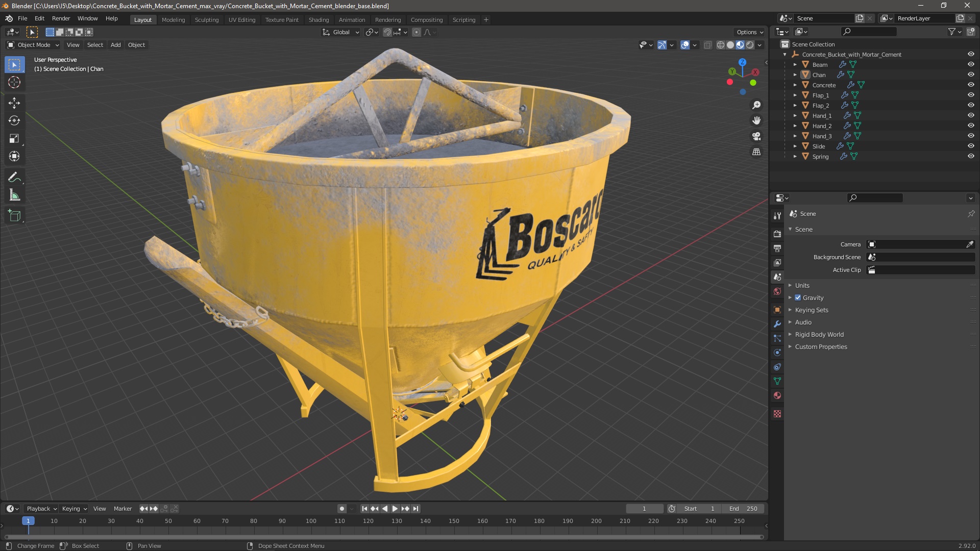
Task: Open the Object Mode dropdown
Action: point(33,45)
